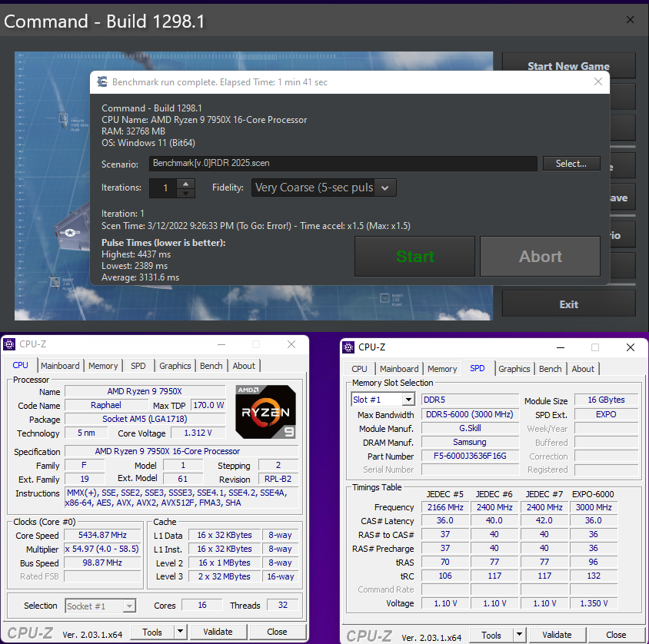Click Start New Game button
The height and width of the screenshot is (644, 649).
(569, 66)
